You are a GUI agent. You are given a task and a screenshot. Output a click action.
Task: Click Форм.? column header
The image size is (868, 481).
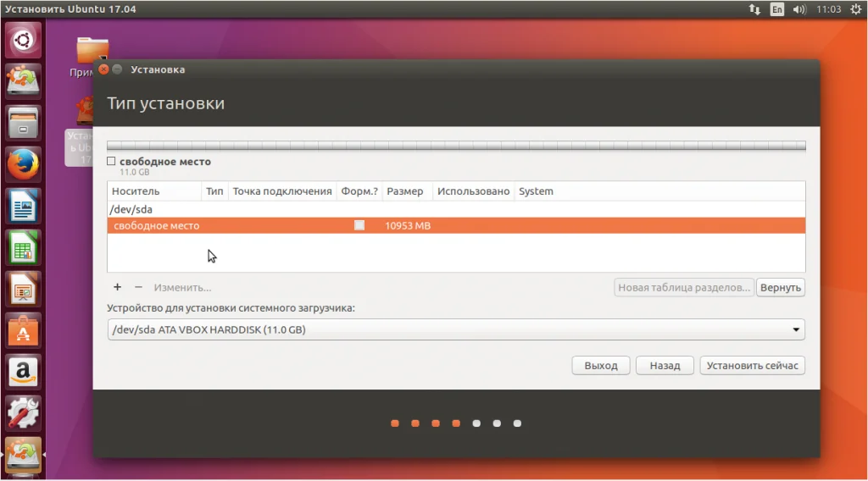(359, 191)
